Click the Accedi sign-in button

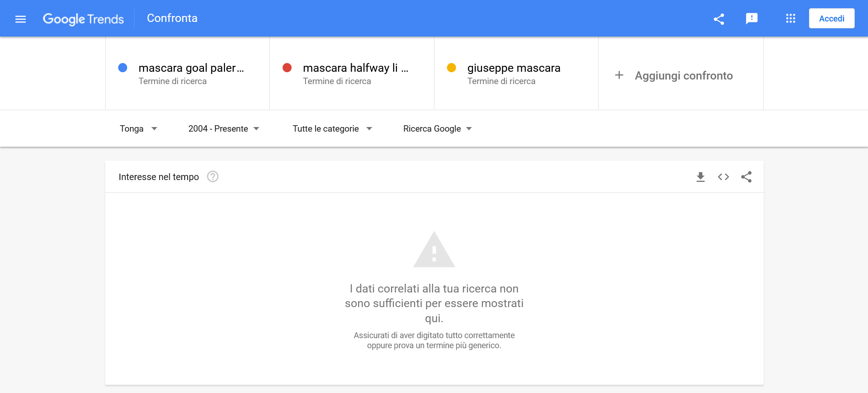pyautogui.click(x=832, y=18)
